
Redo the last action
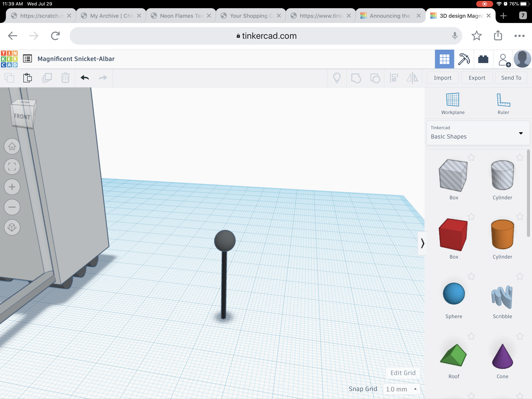coord(103,78)
